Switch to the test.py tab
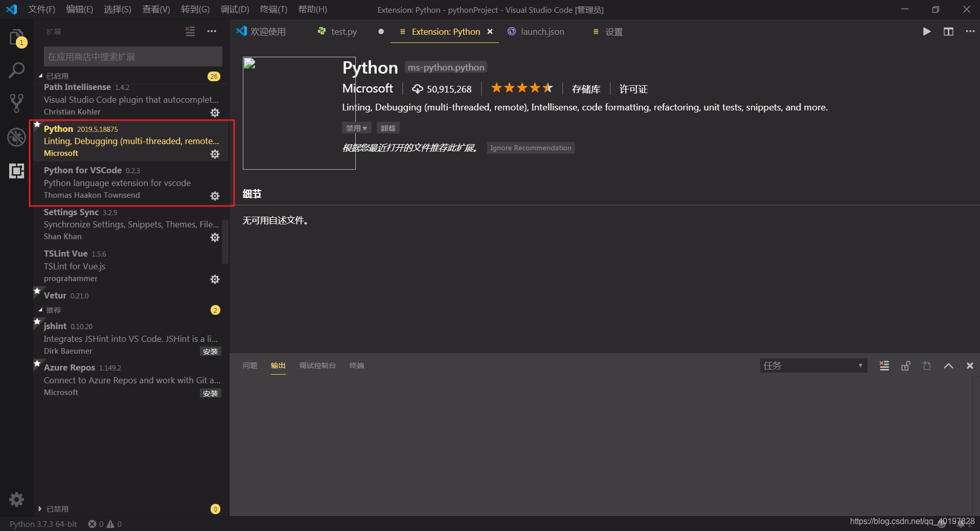 click(x=343, y=32)
